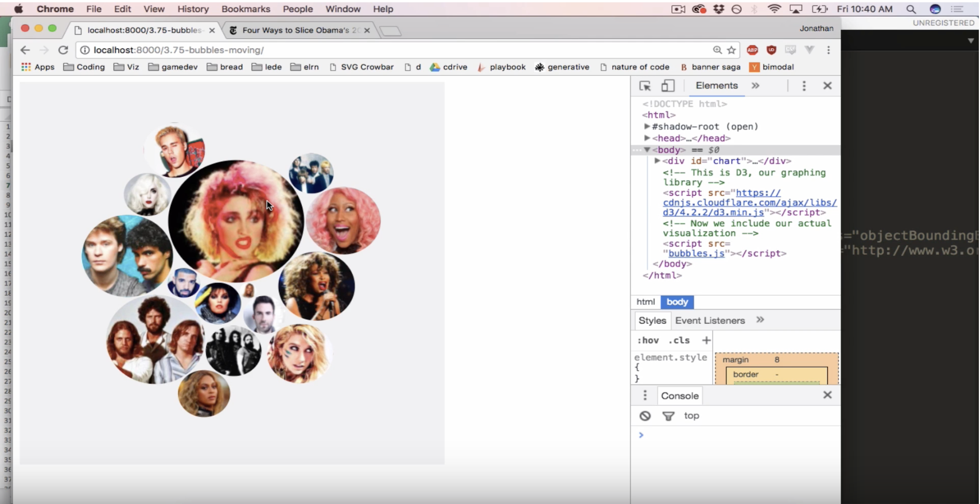The height and width of the screenshot is (504, 980).
Task: Open a new browser tab
Action: click(x=390, y=31)
